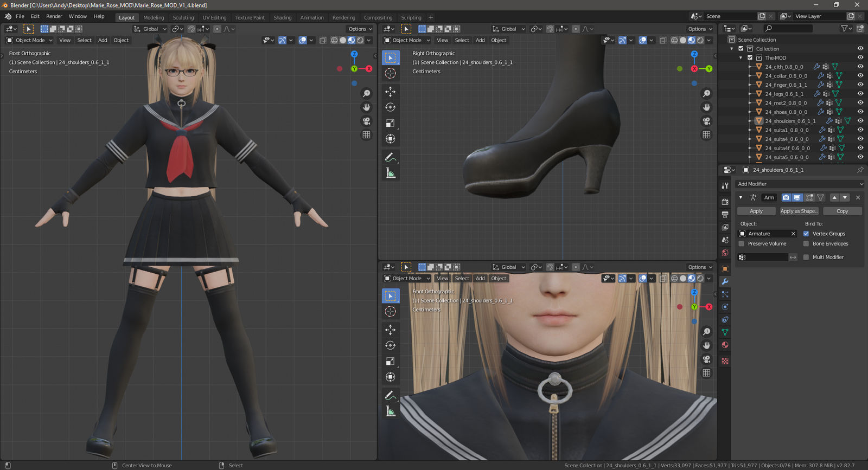This screenshot has width=868, height=470.
Task: Open Object Mode dropdown in left viewport
Action: click(29, 40)
